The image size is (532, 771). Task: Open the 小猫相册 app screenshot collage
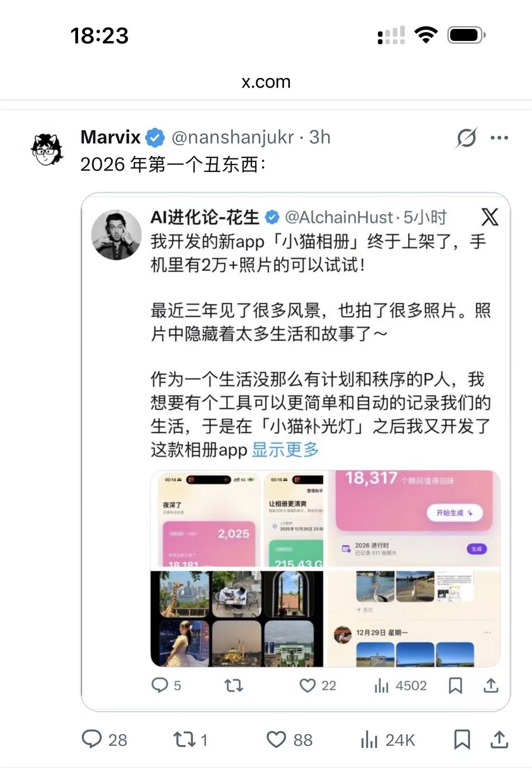(325, 568)
